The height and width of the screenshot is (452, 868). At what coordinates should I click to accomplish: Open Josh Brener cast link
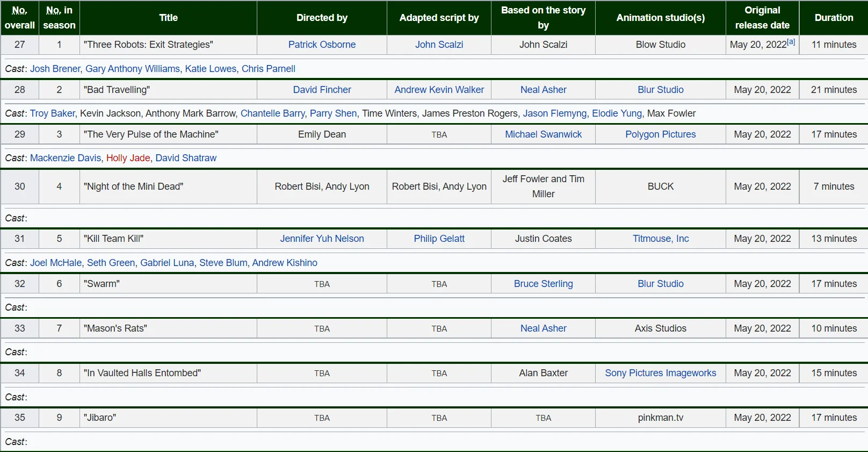[55, 69]
